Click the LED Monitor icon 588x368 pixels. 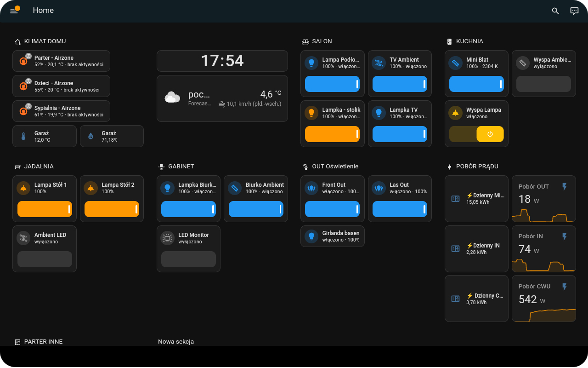pyautogui.click(x=167, y=238)
